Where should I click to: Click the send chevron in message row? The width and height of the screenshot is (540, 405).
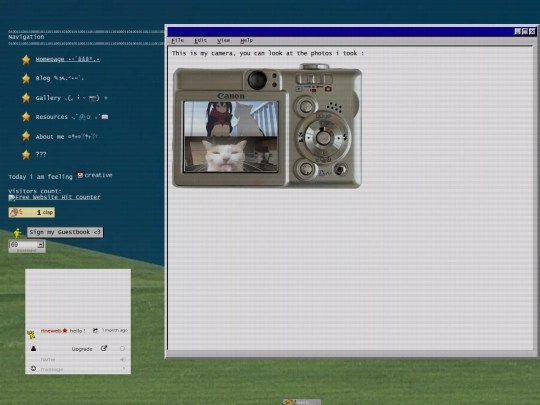123,368
